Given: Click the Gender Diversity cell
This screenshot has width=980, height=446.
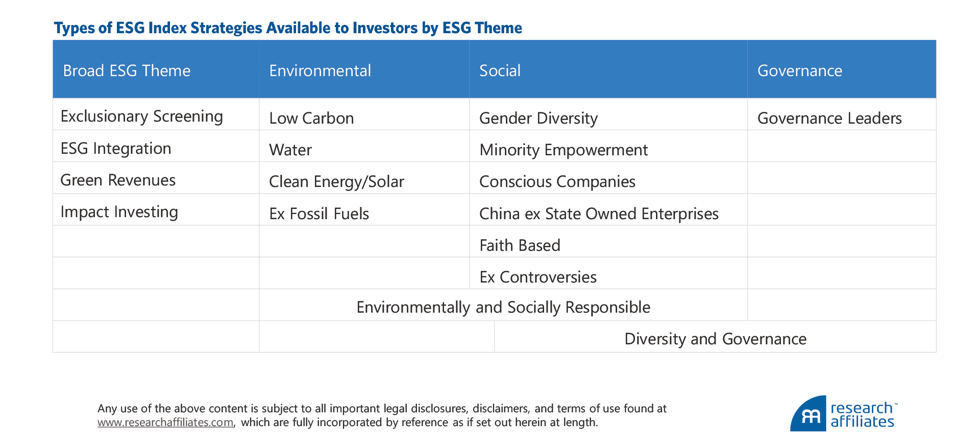Looking at the screenshot, I should click(538, 119).
